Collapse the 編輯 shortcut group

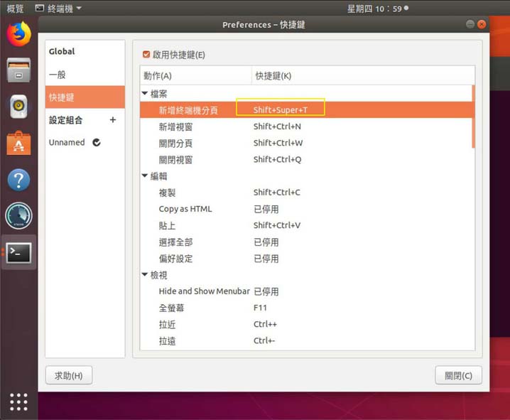pyautogui.click(x=145, y=176)
